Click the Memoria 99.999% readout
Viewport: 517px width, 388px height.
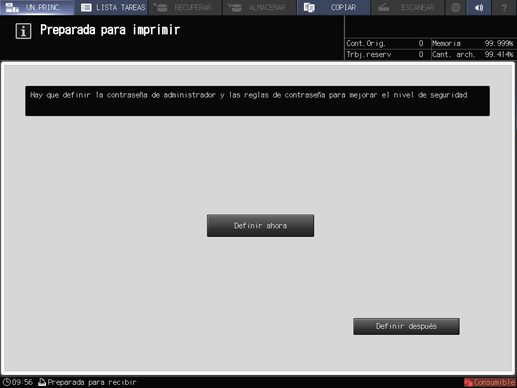[473, 44]
